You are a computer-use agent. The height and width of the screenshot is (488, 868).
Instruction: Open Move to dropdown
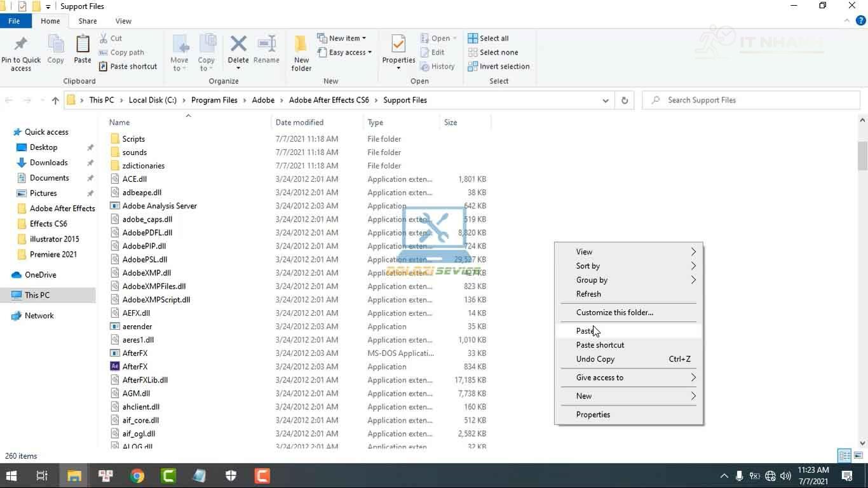tap(180, 53)
